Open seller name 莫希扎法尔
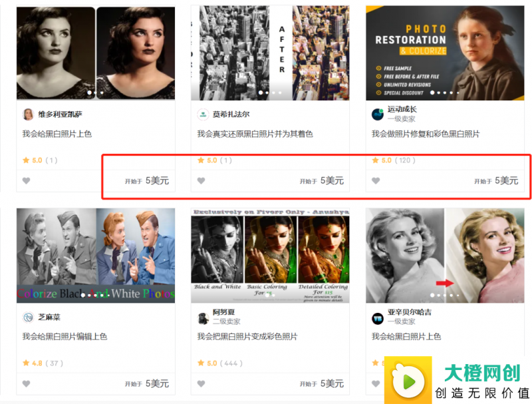The width and height of the screenshot is (532, 404). [231, 114]
